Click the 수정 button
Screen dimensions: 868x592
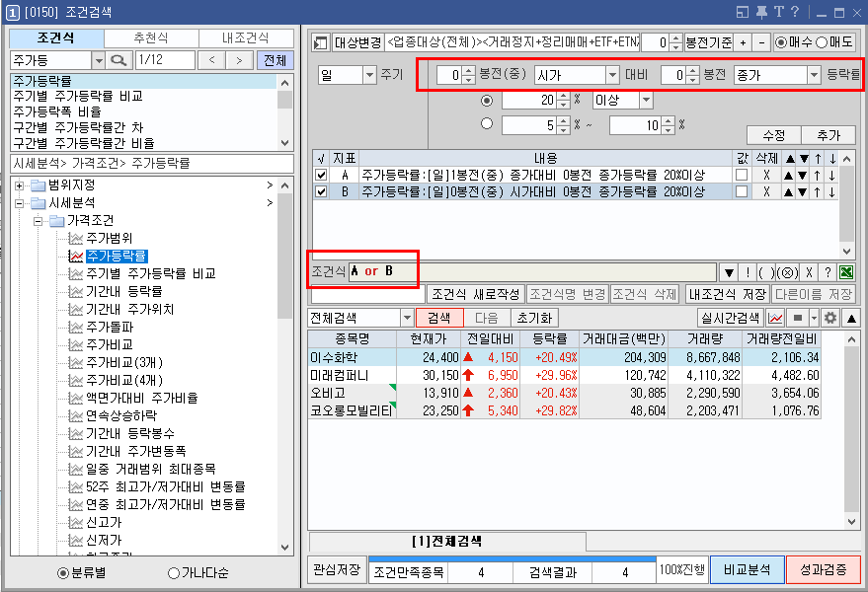coord(774,135)
